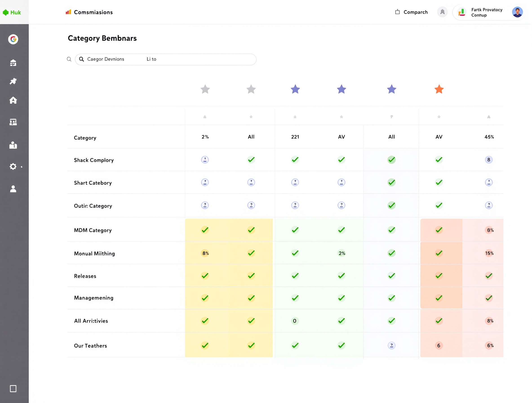Toggle Shack Complory check in 221 column
532x403 pixels.
[295, 160]
